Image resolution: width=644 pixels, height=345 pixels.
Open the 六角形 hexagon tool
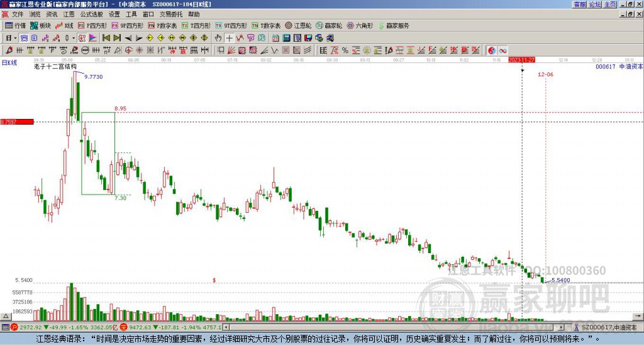360,25
